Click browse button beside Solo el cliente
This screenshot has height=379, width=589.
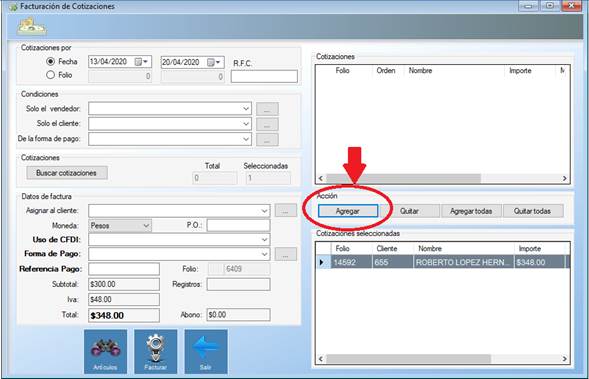(x=267, y=124)
